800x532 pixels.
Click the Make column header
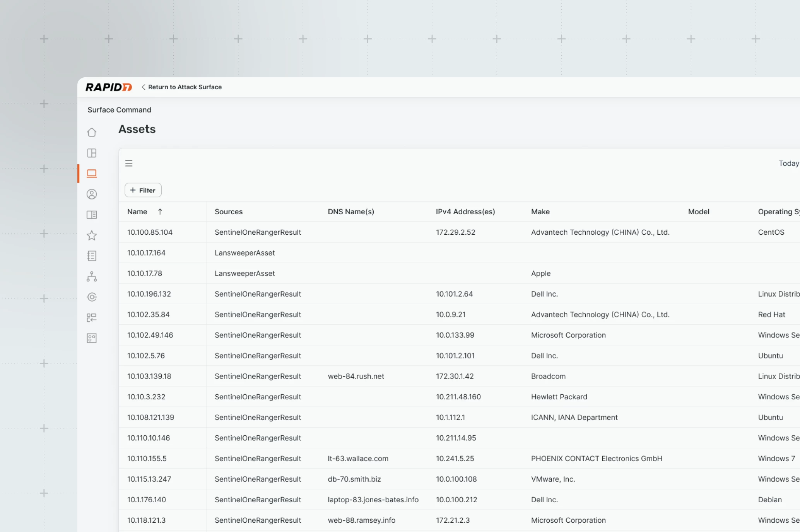[540, 211]
